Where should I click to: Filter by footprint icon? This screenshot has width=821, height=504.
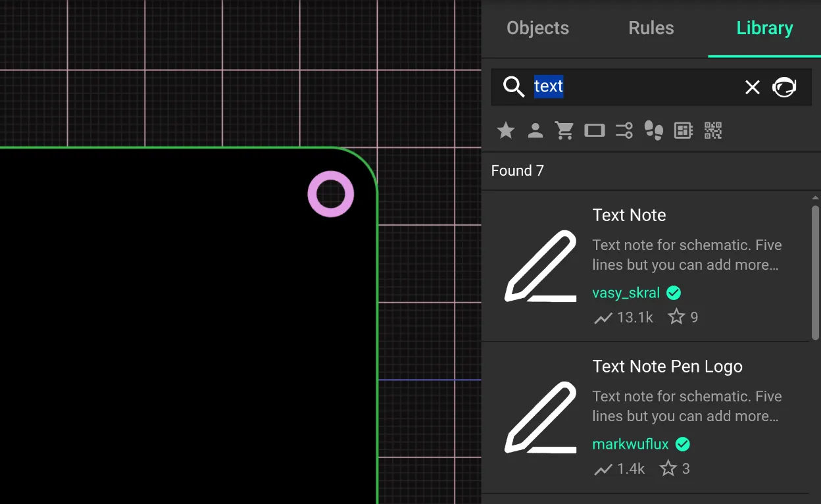click(654, 130)
